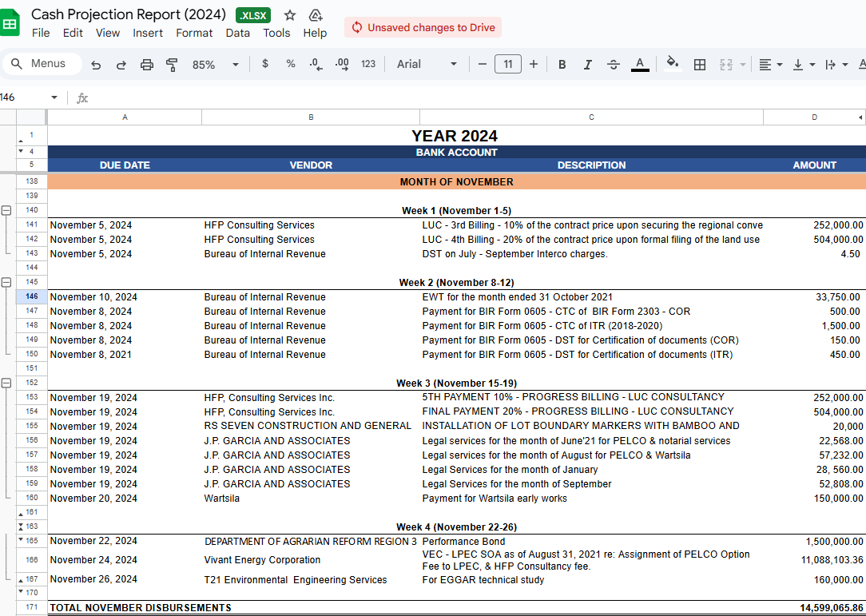Click the fx formula icon
The image size is (866, 616).
click(82, 98)
